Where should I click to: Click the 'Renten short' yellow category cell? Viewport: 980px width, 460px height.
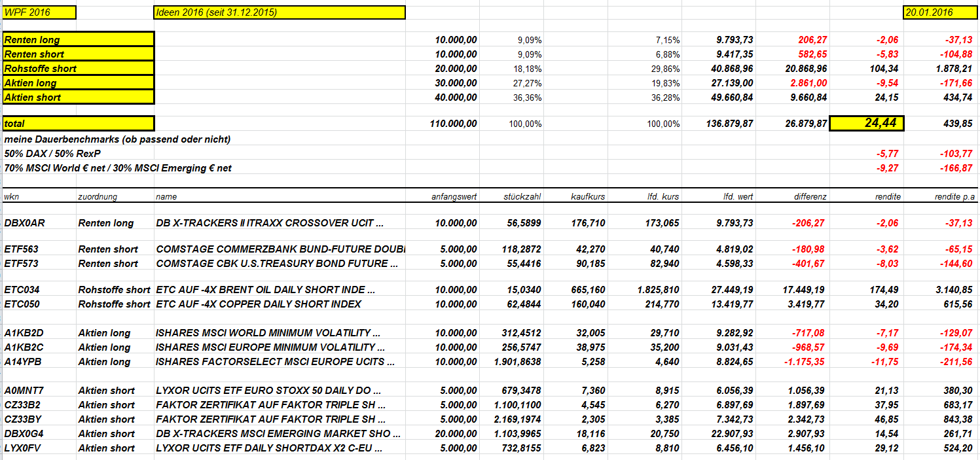pos(79,54)
